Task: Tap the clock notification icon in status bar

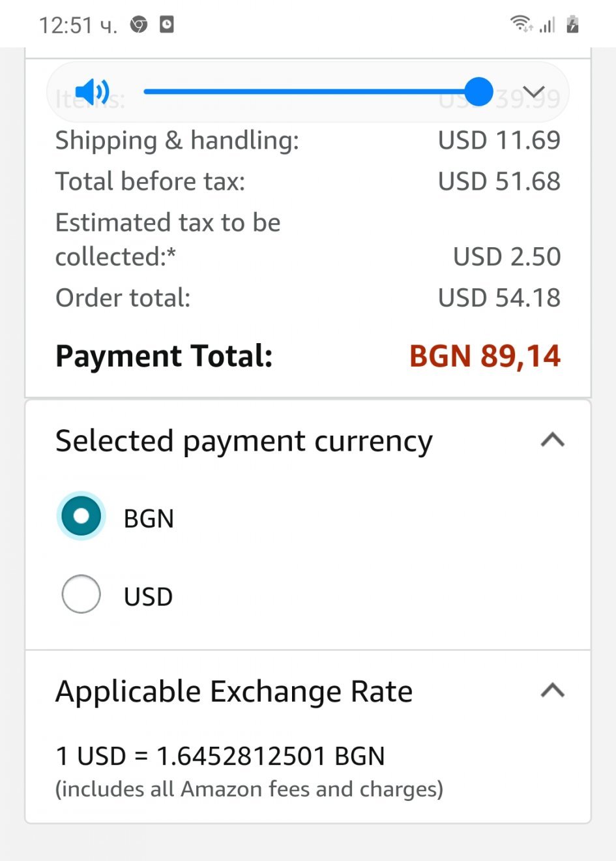Action: coord(167,25)
